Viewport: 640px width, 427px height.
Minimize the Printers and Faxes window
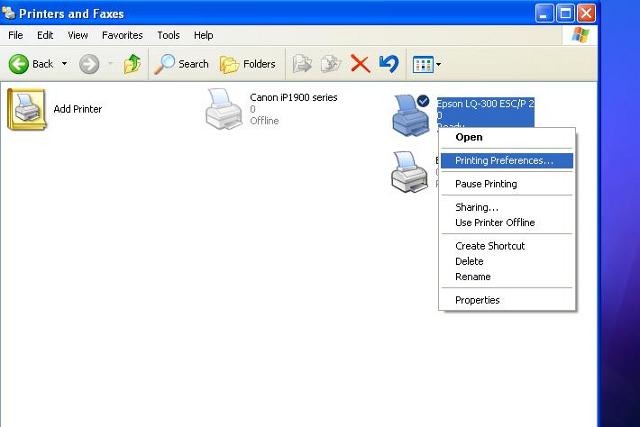(x=544, y=13)
